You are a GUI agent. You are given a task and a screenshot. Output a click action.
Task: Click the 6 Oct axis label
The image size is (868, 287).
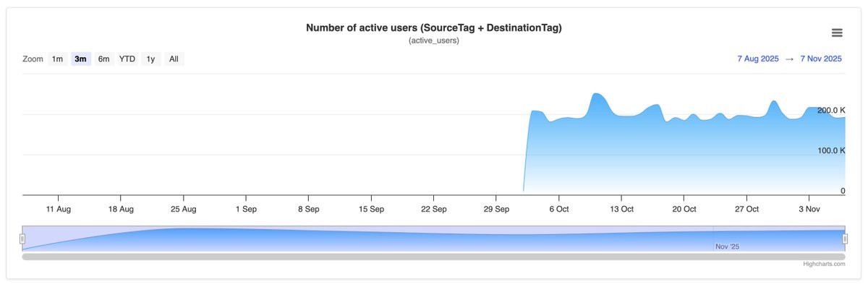click(x=559, y=209)
